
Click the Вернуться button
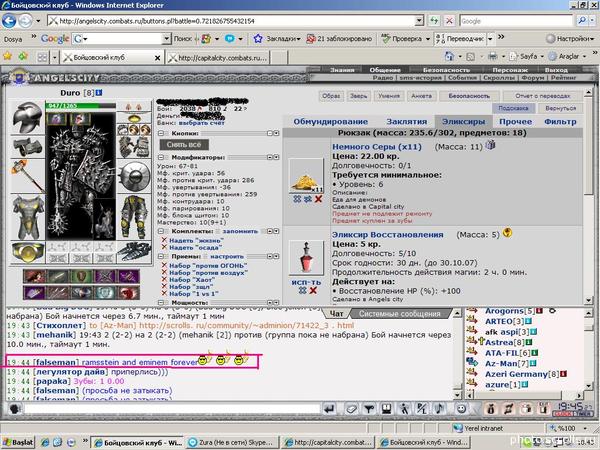pos(561,108)
